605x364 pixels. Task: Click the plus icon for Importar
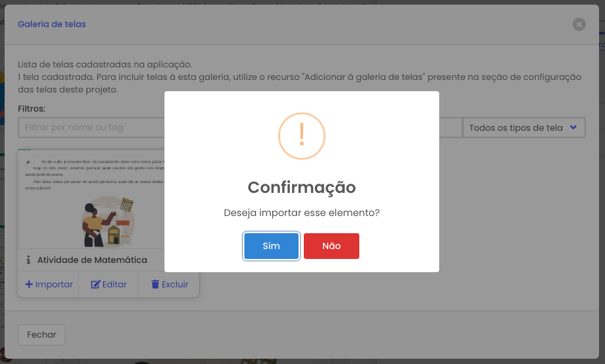point(28,285)
